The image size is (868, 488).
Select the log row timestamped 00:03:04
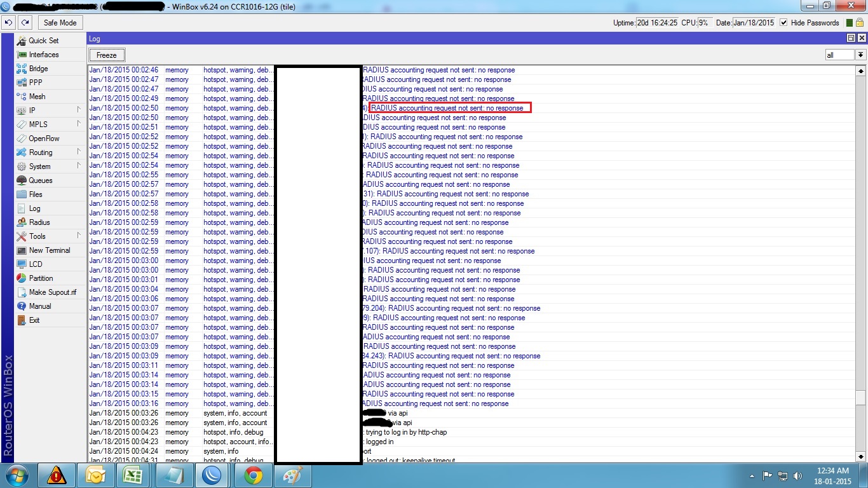click(471, 289)
